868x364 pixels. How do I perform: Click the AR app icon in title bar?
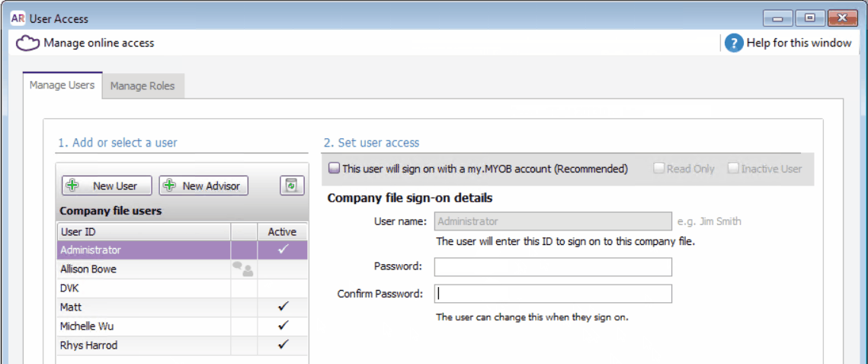point(18,18)
